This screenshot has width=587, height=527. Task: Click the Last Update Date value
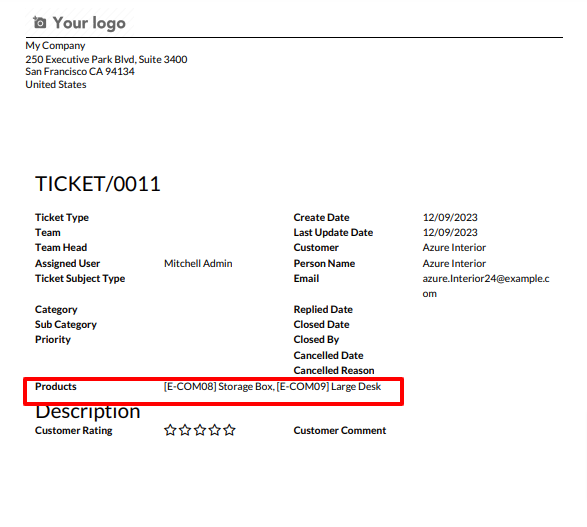coord(450,232)
